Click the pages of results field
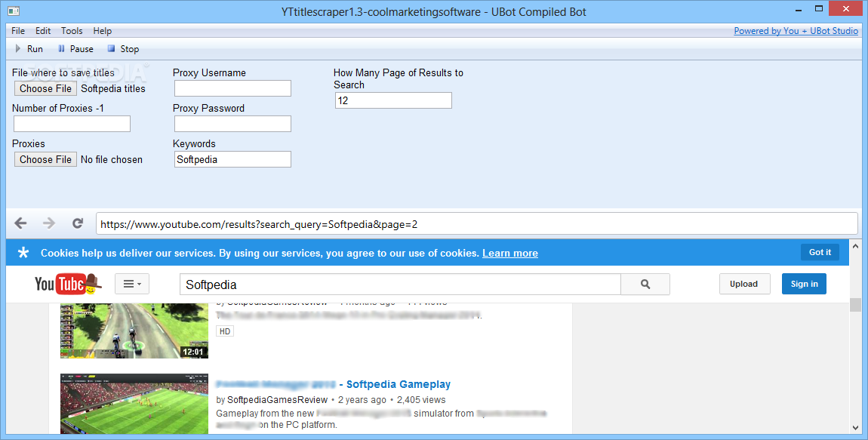Image resolution: width=868 pixels, height=440 pixels. 393,100
